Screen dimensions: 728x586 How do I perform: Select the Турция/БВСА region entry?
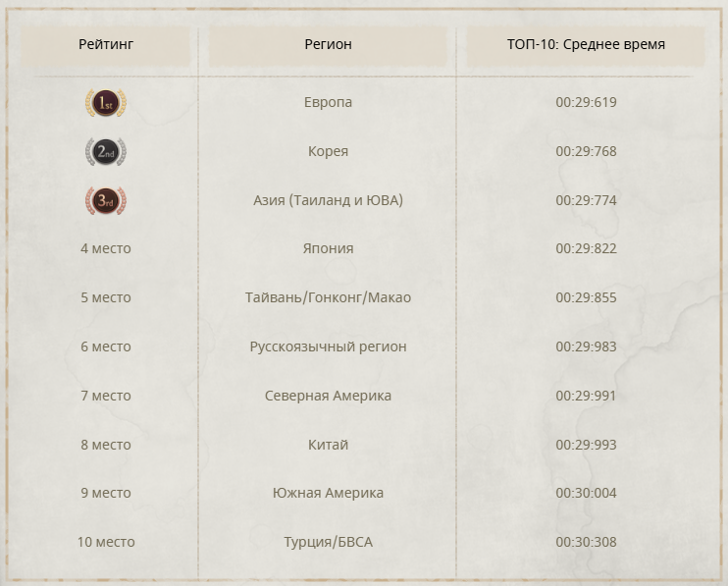(x=328, y=542)
